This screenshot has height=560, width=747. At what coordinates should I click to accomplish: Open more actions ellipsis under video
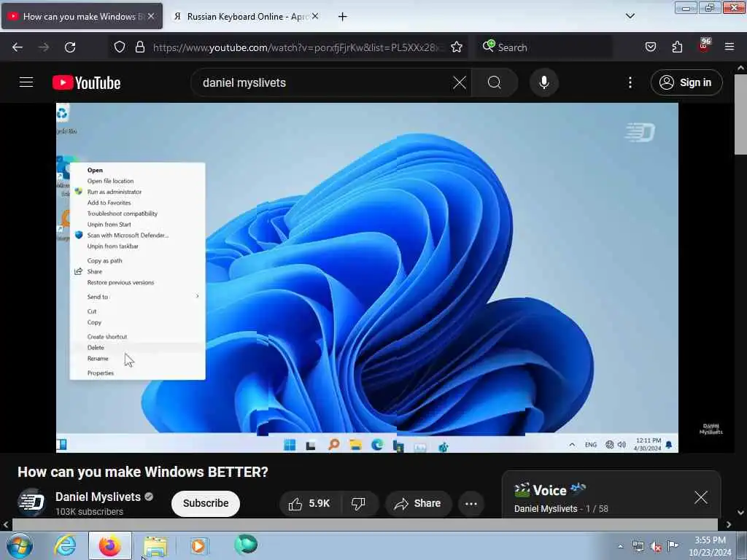[x=471, y=503]
